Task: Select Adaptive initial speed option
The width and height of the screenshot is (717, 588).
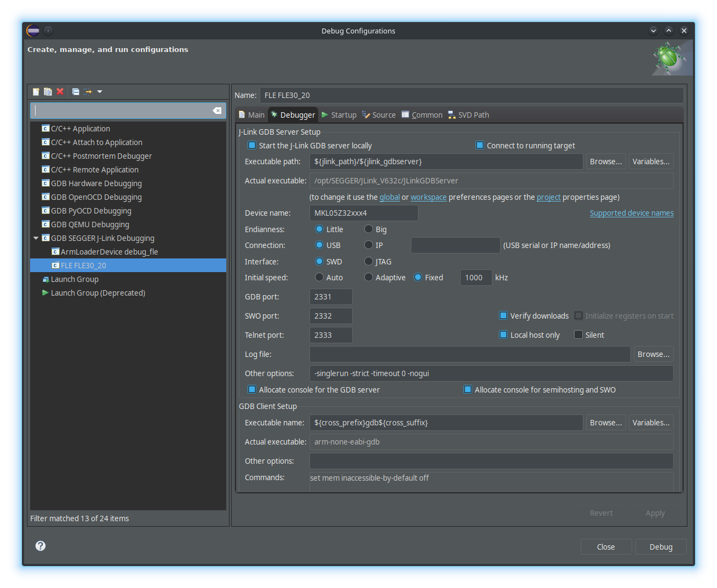Action: [369, 278]
